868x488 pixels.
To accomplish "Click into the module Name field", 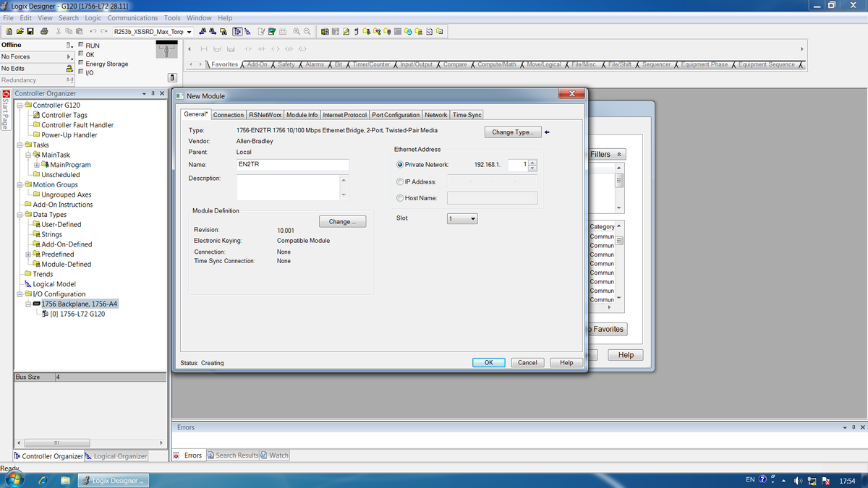I will pos(293,165).
